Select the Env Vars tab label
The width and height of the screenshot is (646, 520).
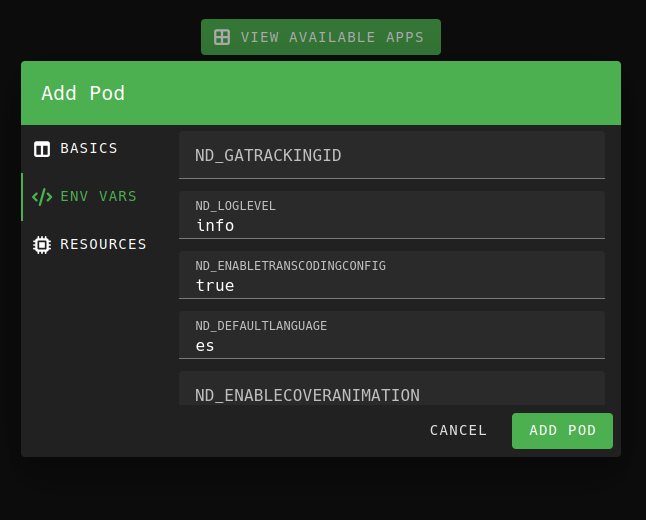(98, 196)
